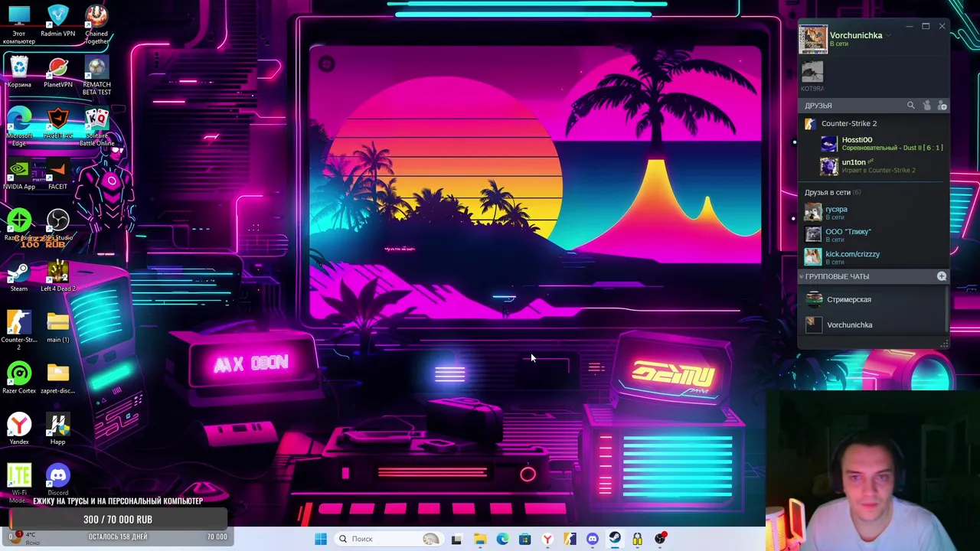Click the ДРУЗЬЯ section header
Screen dimensions: 980x551
coord(818,106)
